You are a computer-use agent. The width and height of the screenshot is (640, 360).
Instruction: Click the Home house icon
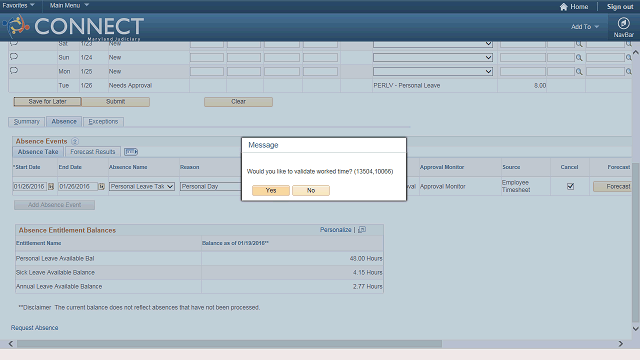(x=564, y=7)
